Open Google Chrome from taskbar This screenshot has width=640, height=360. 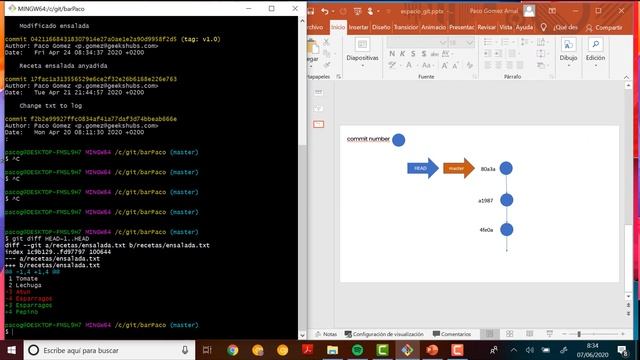pos(233,350)
